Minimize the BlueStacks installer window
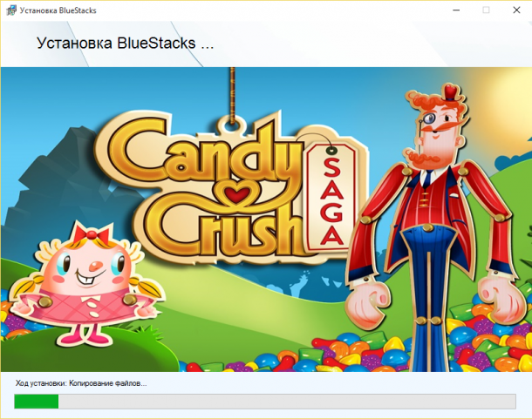This screenshot has width=532, height=419. click(456, 10)
